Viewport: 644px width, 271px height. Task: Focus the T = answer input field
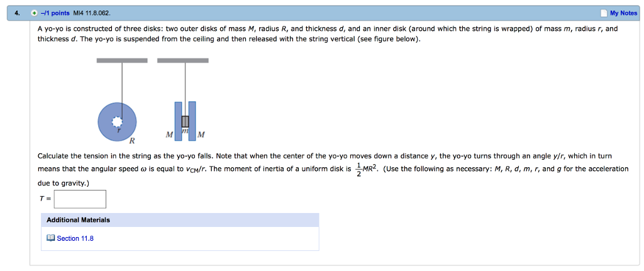pyautogui.click(x=80, y=199)
